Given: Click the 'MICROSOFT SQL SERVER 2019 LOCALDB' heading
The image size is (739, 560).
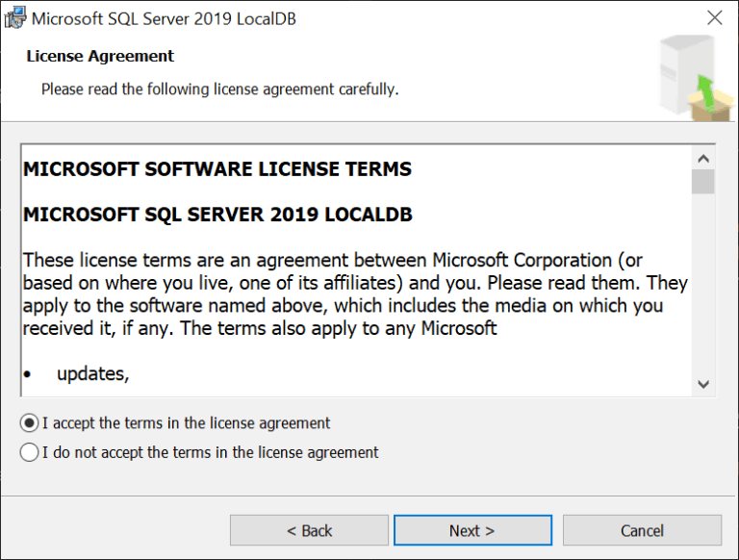Looking at the screenshot, I should (x=217, y=215).
